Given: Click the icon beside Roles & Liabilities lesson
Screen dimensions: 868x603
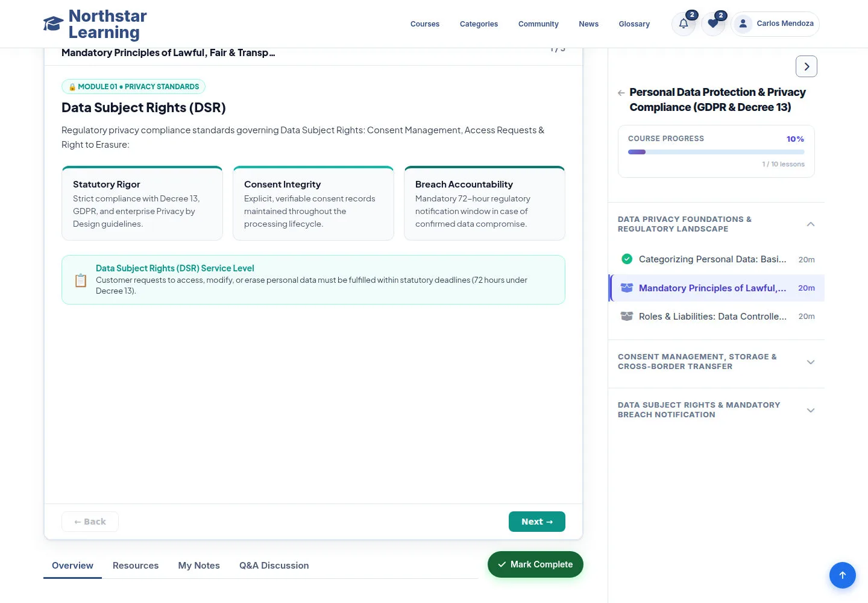Looking at the screenshot, I should click(627, 317).
